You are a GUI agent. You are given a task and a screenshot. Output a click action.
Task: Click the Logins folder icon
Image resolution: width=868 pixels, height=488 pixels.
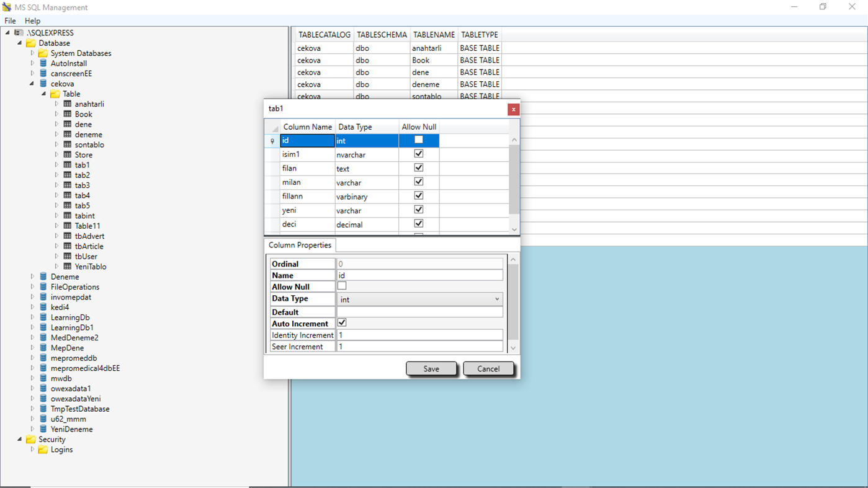click(43, 450)
